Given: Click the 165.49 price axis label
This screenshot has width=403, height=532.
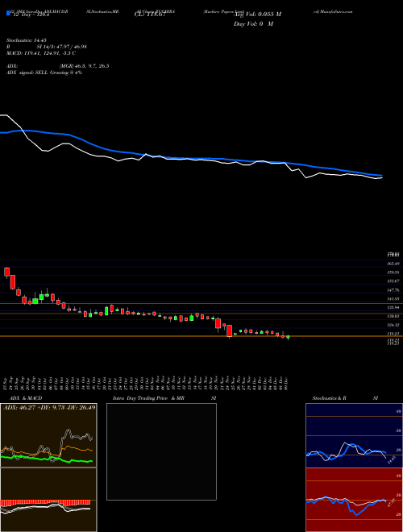Looking at the screenshot, I should (x=394, y=264).
